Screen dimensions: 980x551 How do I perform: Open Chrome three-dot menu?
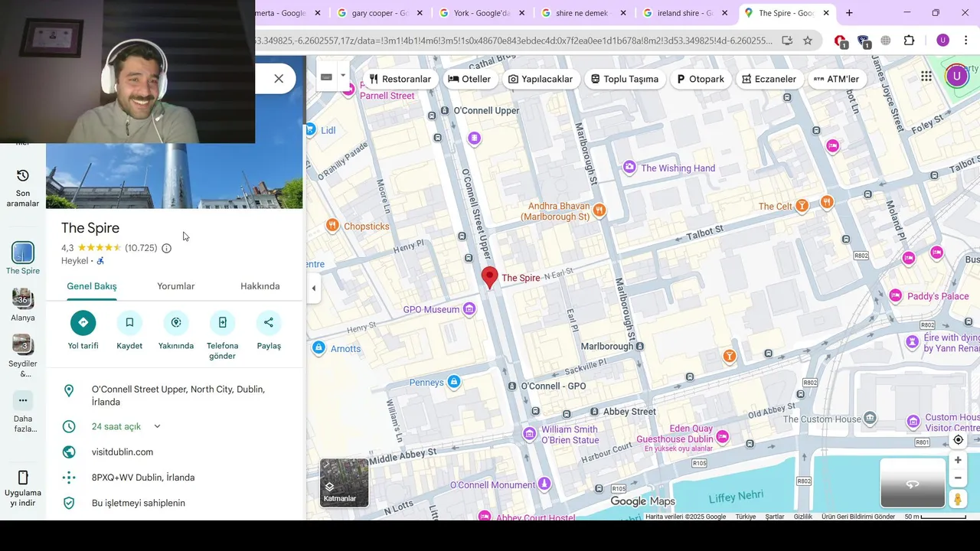point(965,41)
